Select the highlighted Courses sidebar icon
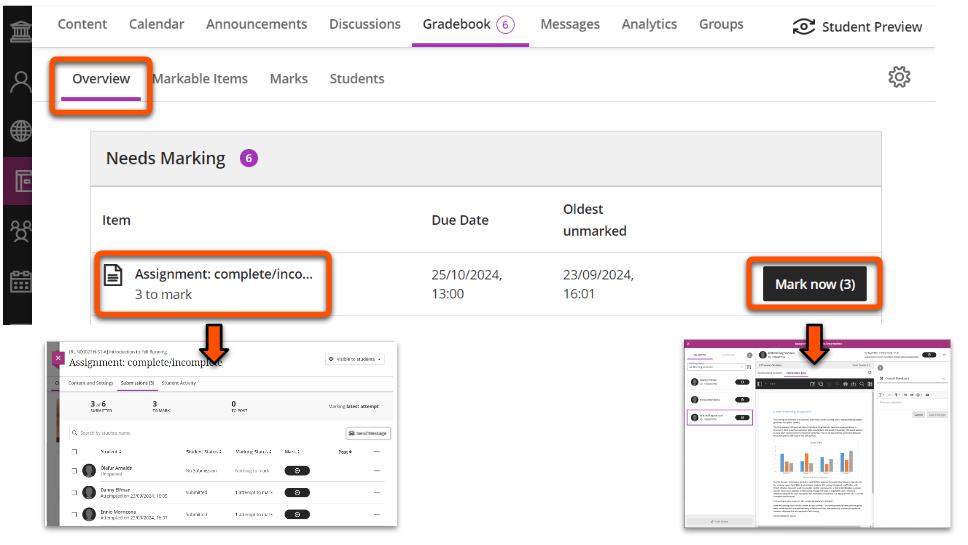 pos(20,182)
